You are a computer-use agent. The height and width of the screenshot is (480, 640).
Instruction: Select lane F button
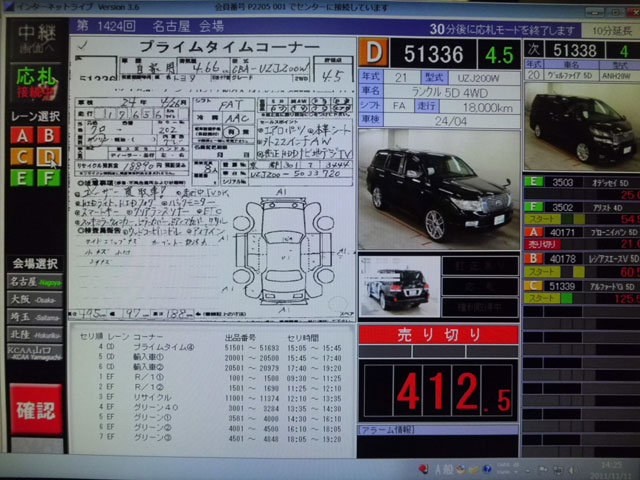point(49,178)
